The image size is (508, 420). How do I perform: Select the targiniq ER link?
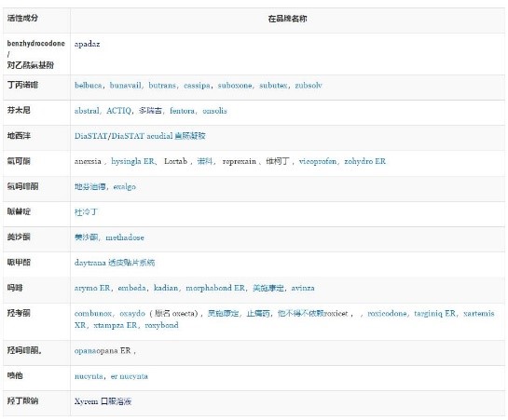click(434, 313)
